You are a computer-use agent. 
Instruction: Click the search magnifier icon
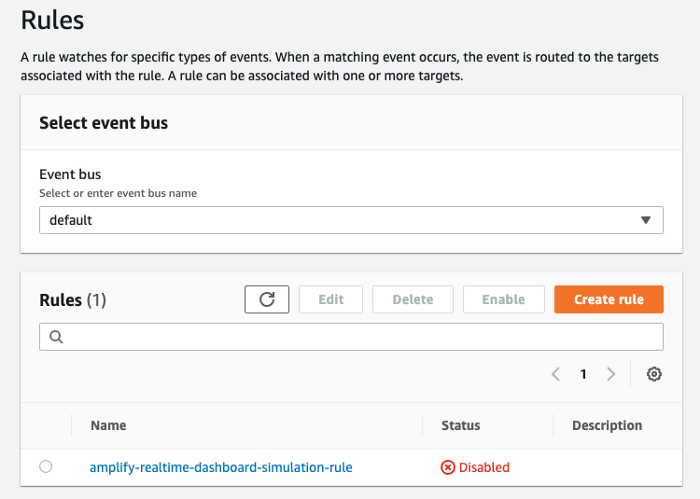(56, 337)
